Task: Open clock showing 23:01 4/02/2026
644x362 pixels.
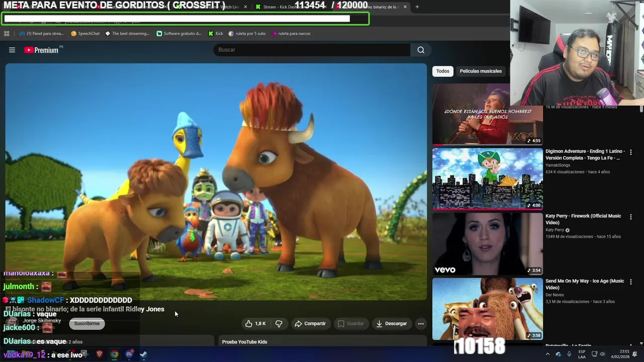Action: click(621, 354)
